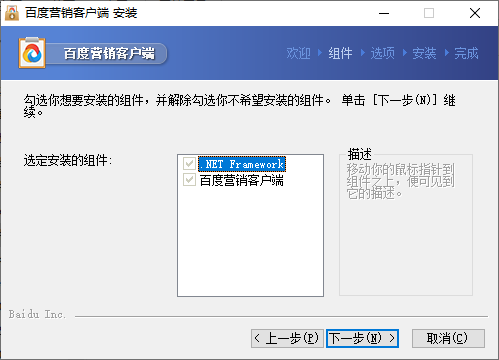
Task: Cancel setup with 取消(C) button
Action: [x=448, y=338]
